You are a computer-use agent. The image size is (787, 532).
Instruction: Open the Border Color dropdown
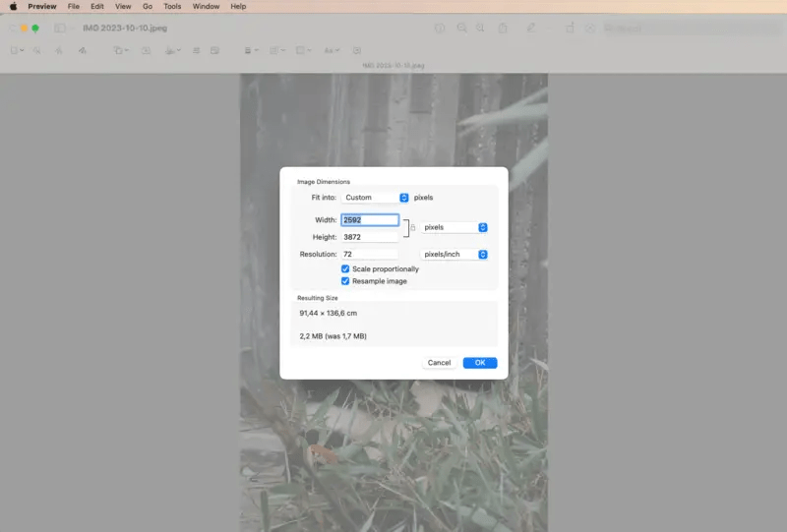tap(277, 51)
